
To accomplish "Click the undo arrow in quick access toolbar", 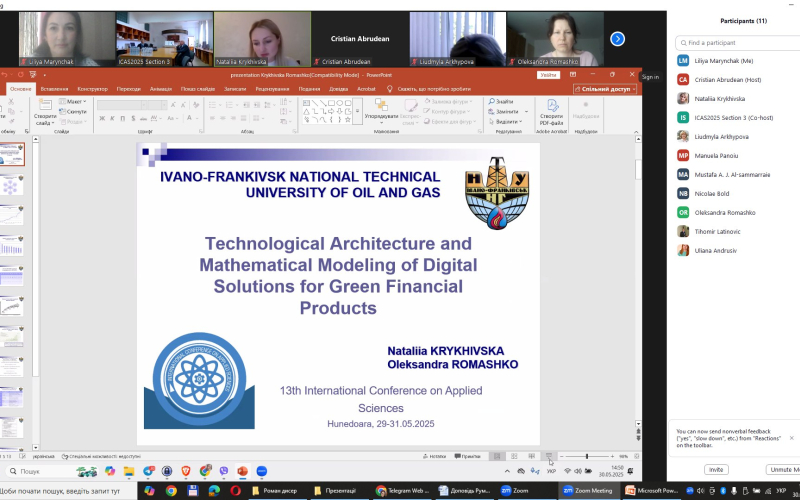I will (4, 75).
